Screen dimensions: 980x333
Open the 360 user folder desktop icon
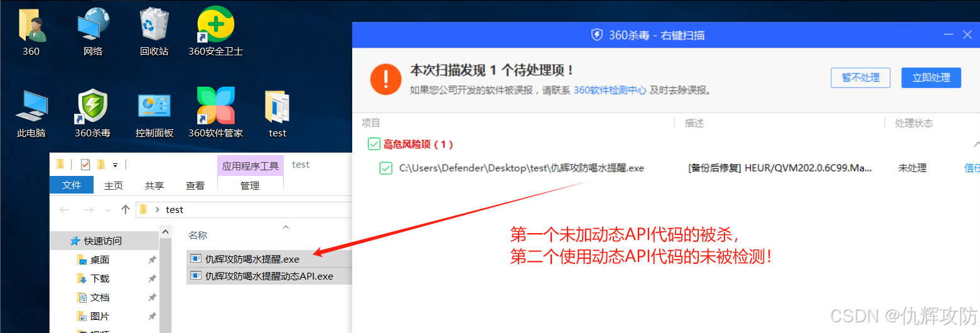coord(31,33)
